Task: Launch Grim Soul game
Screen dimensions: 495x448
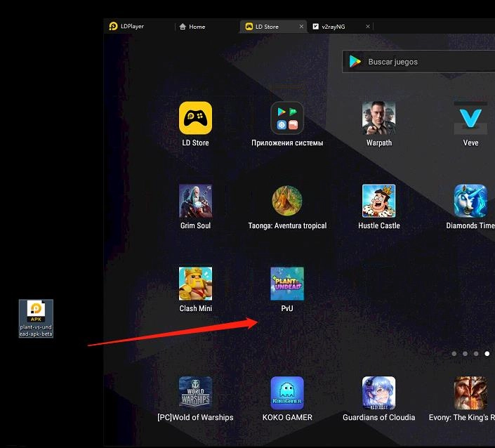Action: coord(195,201)
